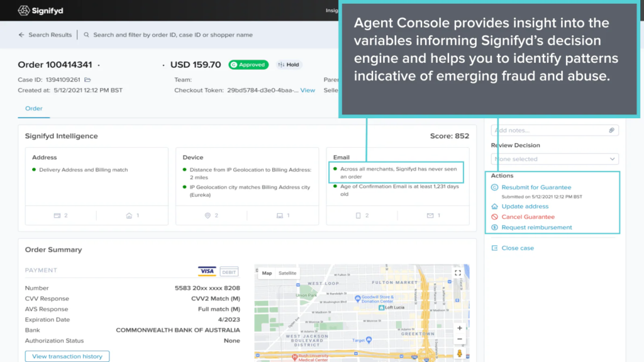
Task: Open the View transaction history button
Action: coord(67,356)
